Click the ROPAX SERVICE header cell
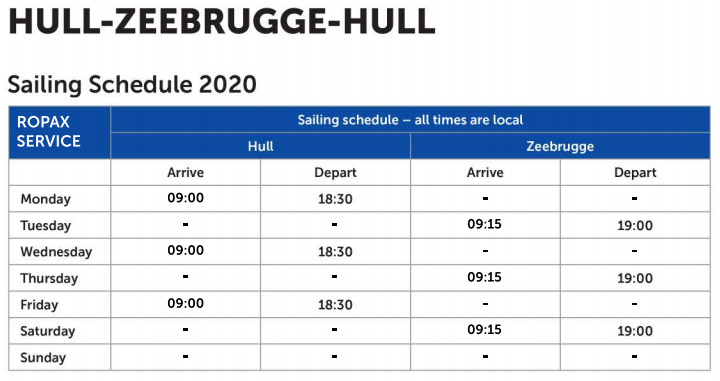This screenshot has width=720, height=381. pyautogui.click(x=60, y=133)
